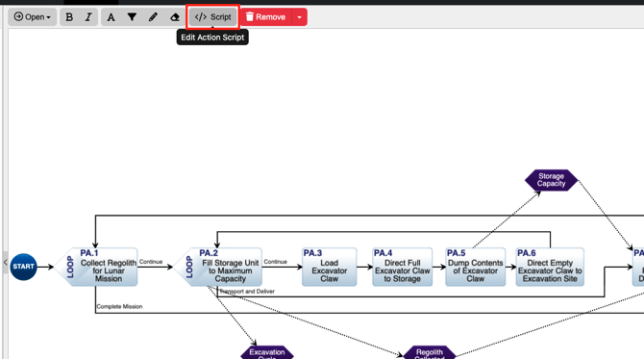Click the fill color bucket icon
Image resolution: width=644 pixels, height=359 pixels.
tap(132, 17)
